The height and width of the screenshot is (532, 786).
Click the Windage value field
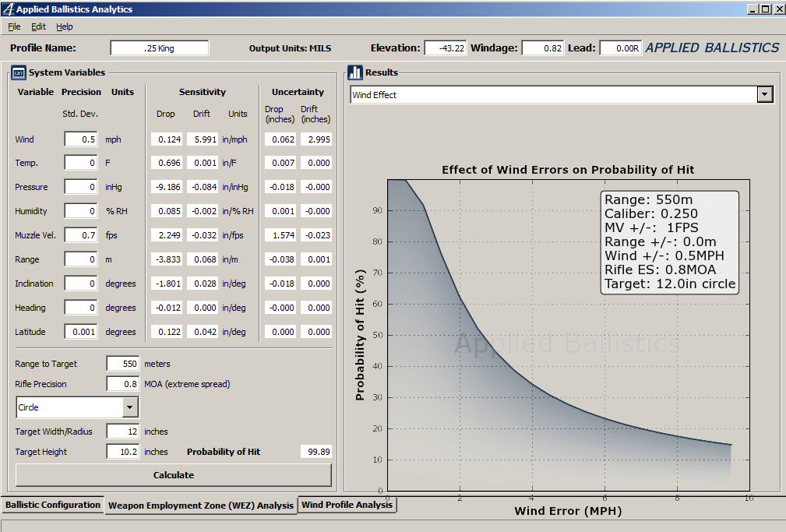542,48
